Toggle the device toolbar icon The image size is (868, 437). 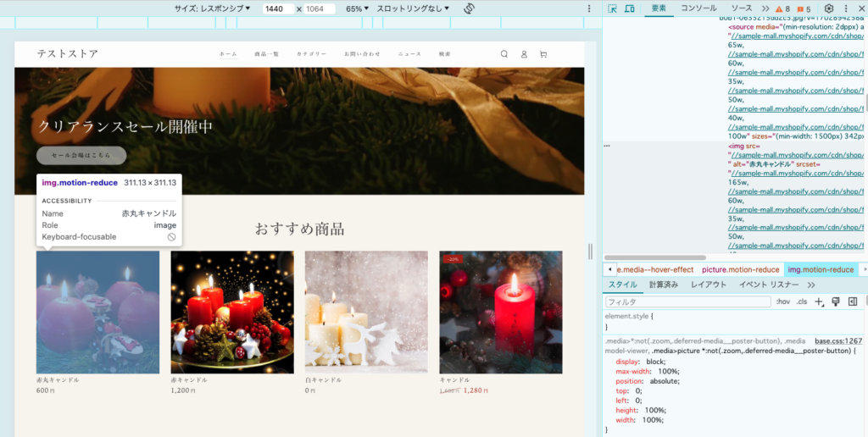[x=630, y=8]
